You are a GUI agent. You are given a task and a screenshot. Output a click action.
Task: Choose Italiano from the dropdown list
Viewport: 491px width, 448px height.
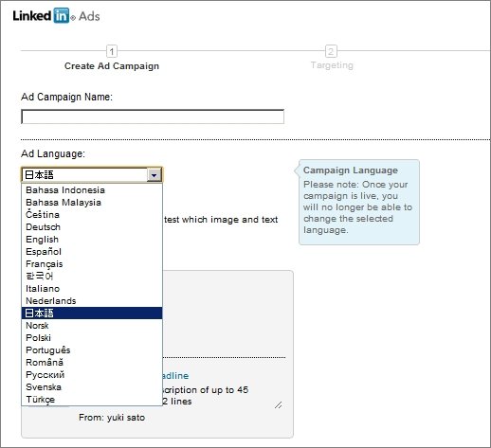92,289
